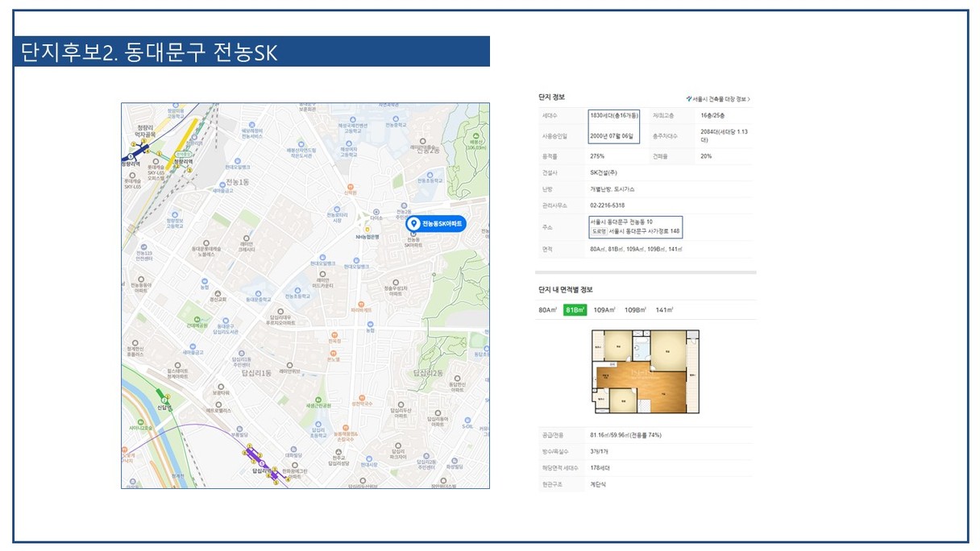Click the 3개/1개 rooms and baths value

[600, 451]
